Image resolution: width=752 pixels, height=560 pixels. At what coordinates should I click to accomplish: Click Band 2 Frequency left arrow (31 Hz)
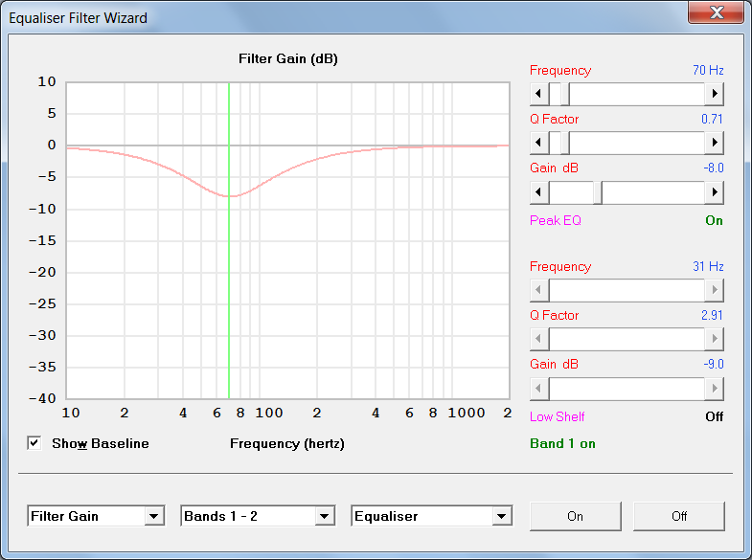click(x=539, y=290)
